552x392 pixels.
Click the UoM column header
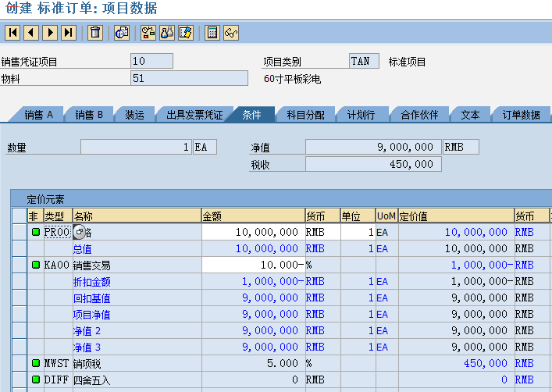point(386,216)
